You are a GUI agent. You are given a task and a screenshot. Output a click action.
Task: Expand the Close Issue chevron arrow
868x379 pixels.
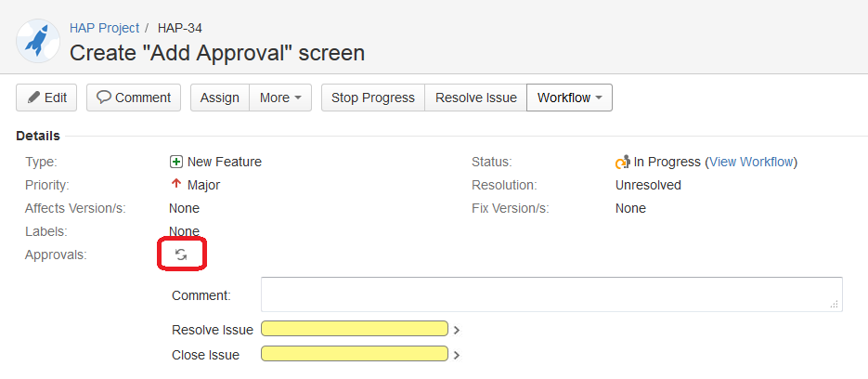pos(457,355)
